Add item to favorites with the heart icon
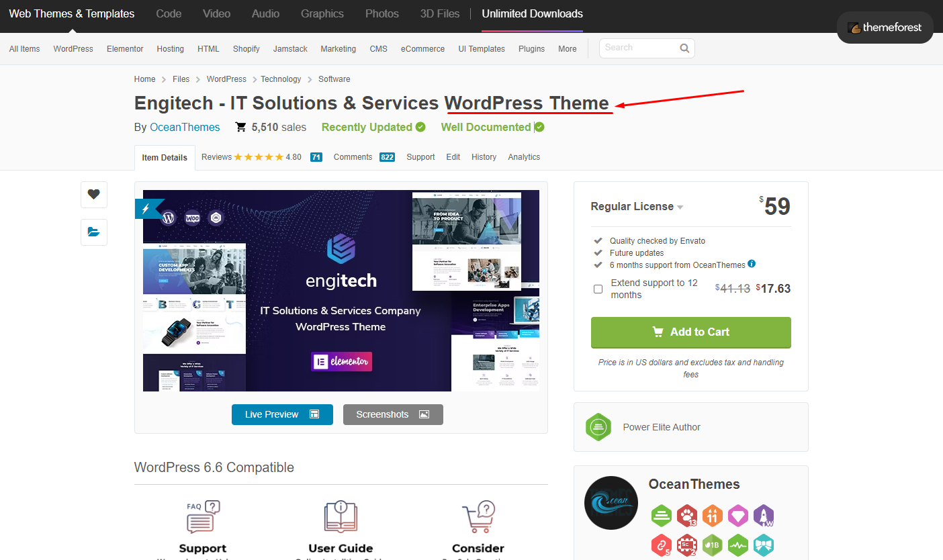The width and height of the screenshot is (943, 560). pyautogui.click(x=94, y=195)
